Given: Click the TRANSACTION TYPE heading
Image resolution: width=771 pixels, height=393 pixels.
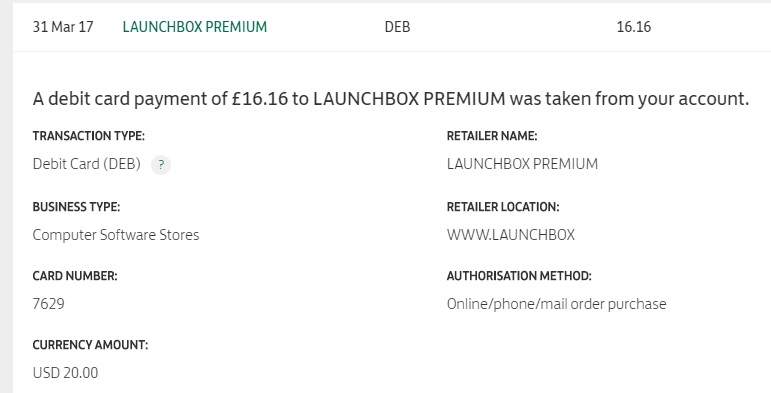Looking at the screenshot, I should pos(89,136).
